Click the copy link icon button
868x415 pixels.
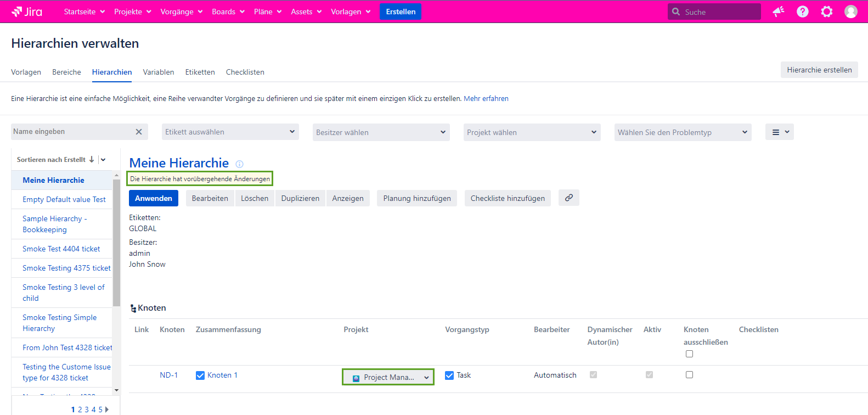click(568, 198)
